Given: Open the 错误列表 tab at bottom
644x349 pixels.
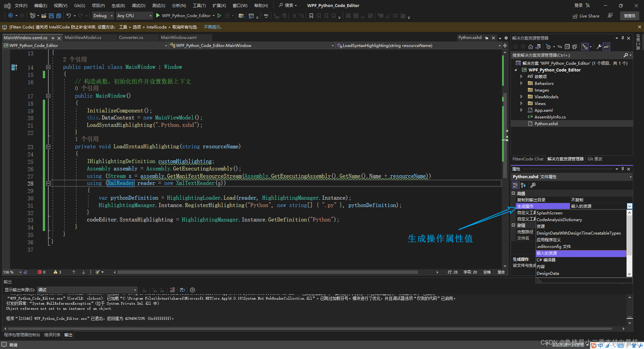Looking at the screenshot, I should point(52,335).
